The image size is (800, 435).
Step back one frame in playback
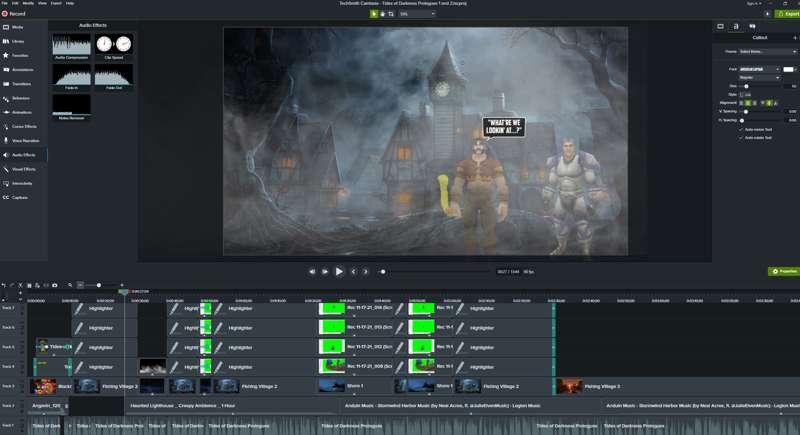pyautogui.click(x=324, y=272)
